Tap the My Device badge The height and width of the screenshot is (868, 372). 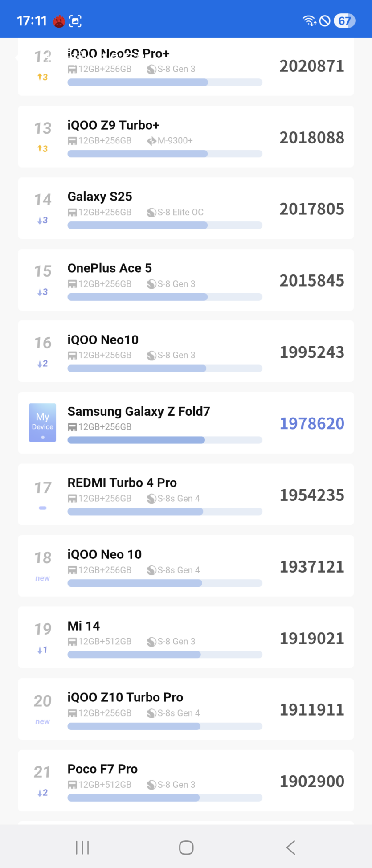click(42, 423)
